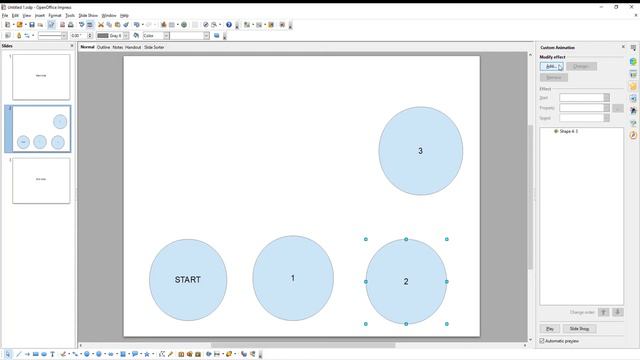640x360 pixels.
Task: Click the Paste clipboard icon
Action: click(118, 25)
